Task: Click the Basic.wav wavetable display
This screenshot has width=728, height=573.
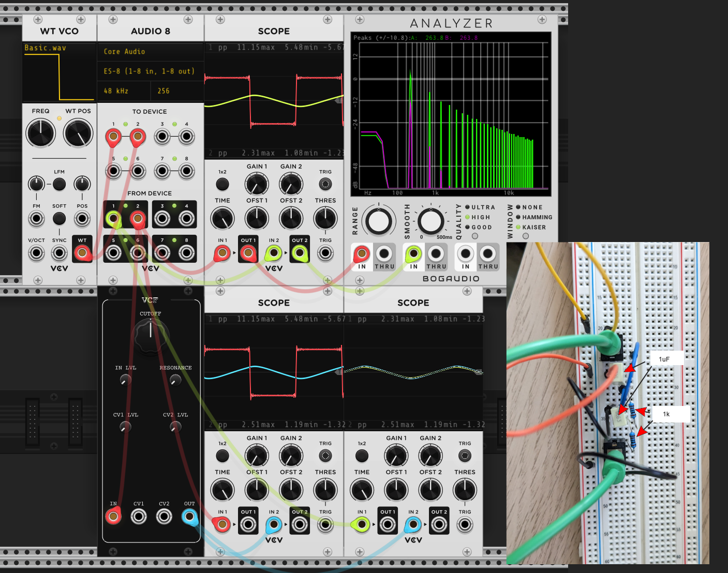Action: 59,72
